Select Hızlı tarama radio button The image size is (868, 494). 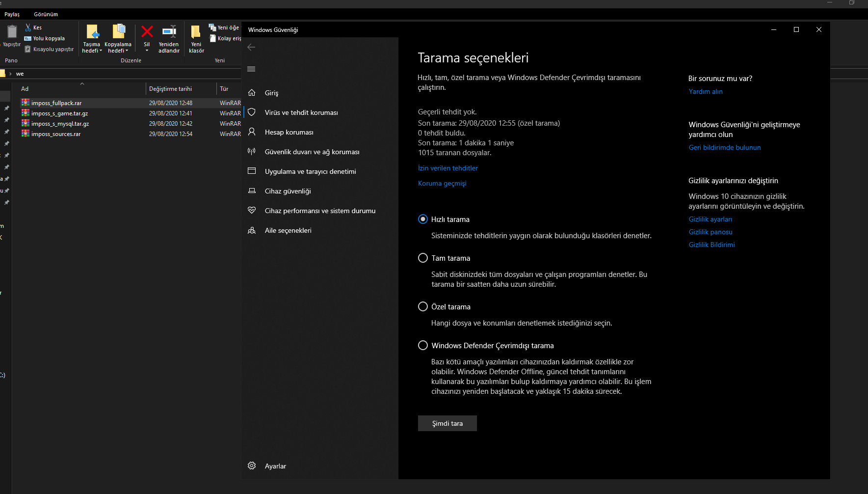423,219
